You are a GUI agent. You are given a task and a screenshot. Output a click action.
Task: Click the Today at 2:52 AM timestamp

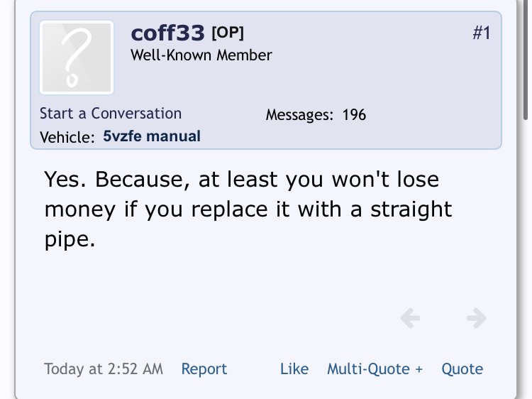tap(104, 369)
